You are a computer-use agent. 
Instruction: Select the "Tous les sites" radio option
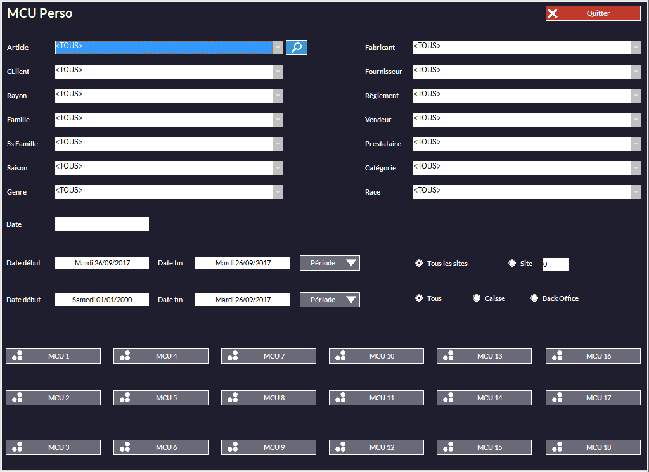pyautogui.click(x=419, y=264)
